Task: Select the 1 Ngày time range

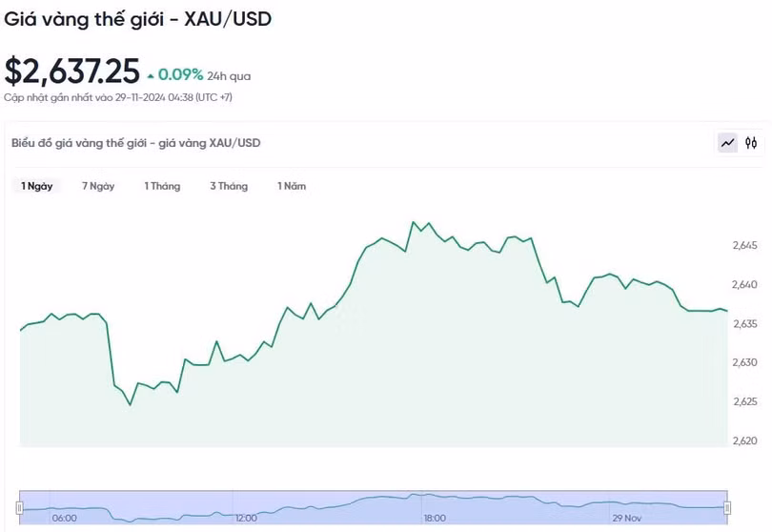Action: [37, 186]
